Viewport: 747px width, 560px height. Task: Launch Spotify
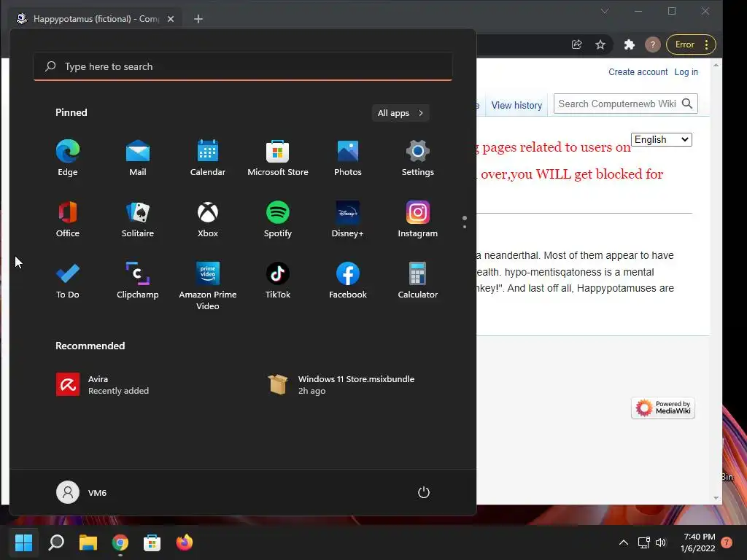tap(278, 219)
